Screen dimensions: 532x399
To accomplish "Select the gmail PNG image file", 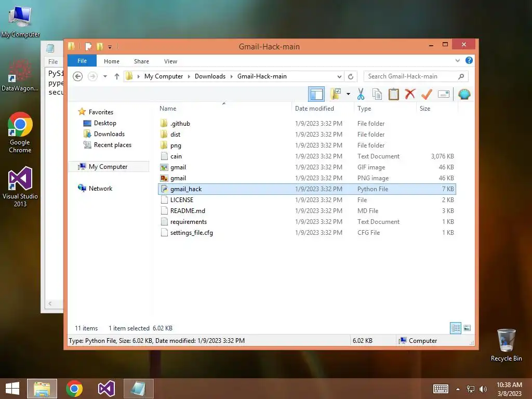I will click(307, 178).
